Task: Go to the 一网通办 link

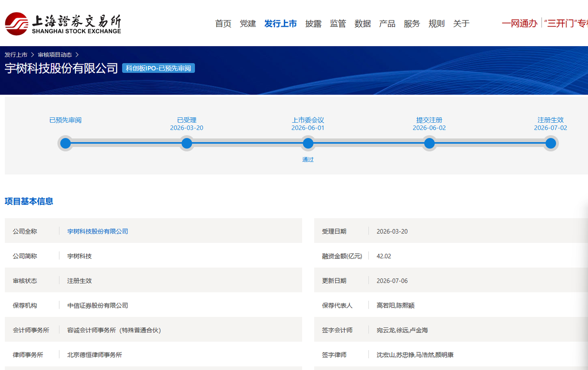Action: 519,23
